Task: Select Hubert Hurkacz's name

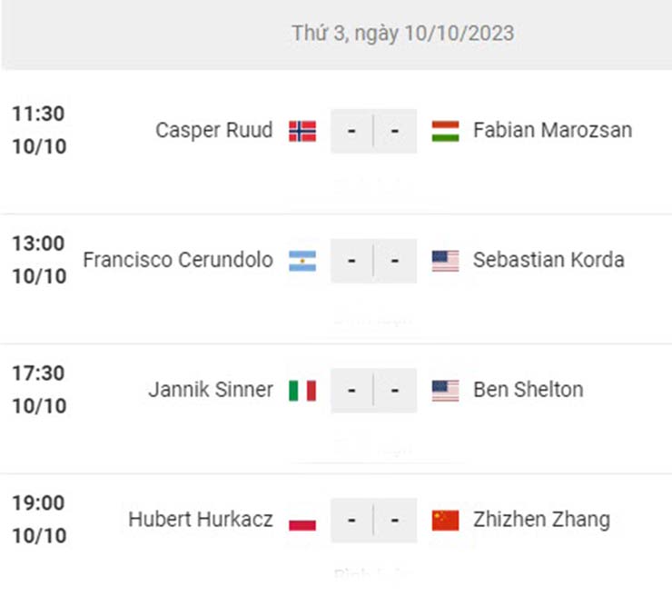Action: click(201, 520)
